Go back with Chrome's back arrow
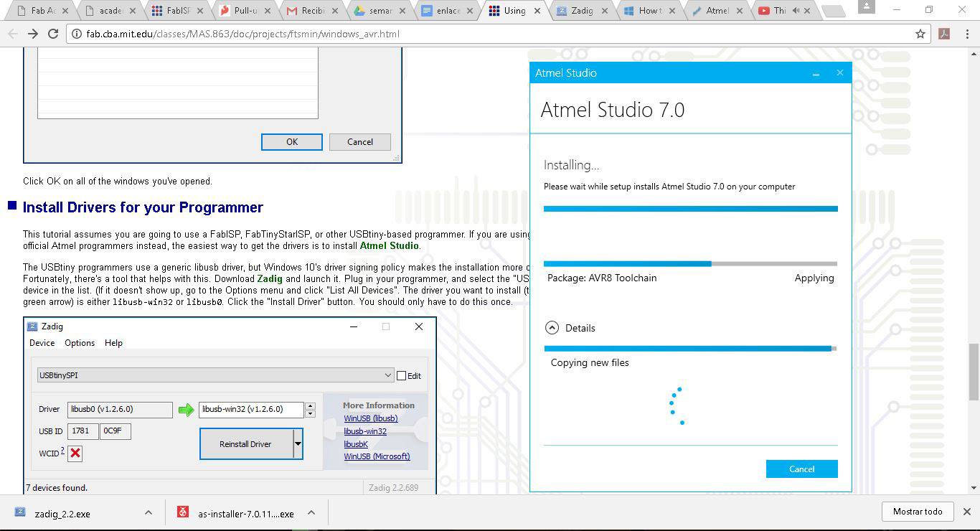Image resolution: width=980 pixels, height=531 pixels. 13,34
